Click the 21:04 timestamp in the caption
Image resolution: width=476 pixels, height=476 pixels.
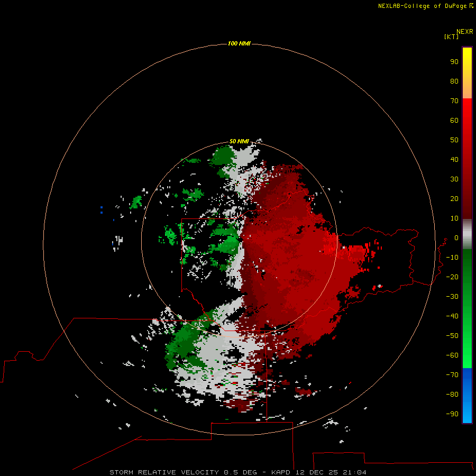[354, 472]
